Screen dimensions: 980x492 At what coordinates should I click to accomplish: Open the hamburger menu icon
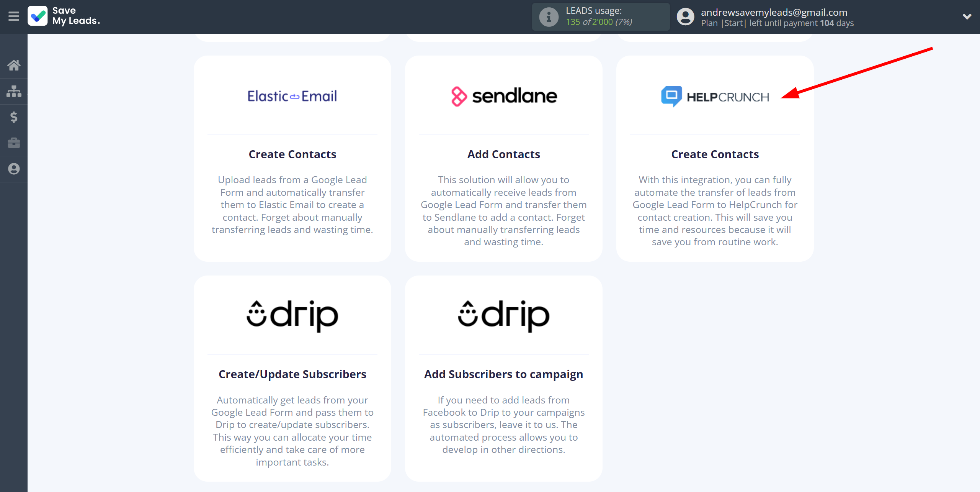(14, 16)
